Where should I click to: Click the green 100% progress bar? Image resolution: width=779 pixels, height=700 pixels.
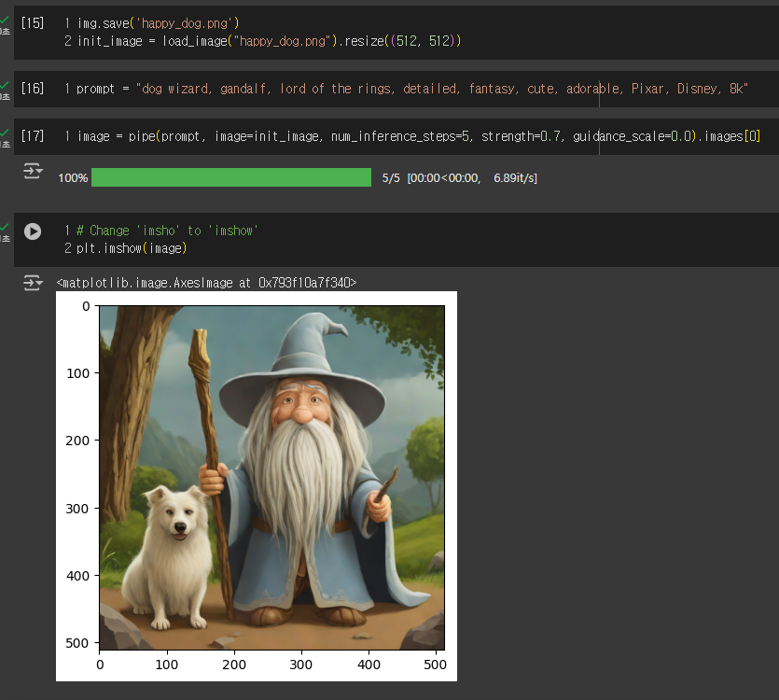point(231,177)
